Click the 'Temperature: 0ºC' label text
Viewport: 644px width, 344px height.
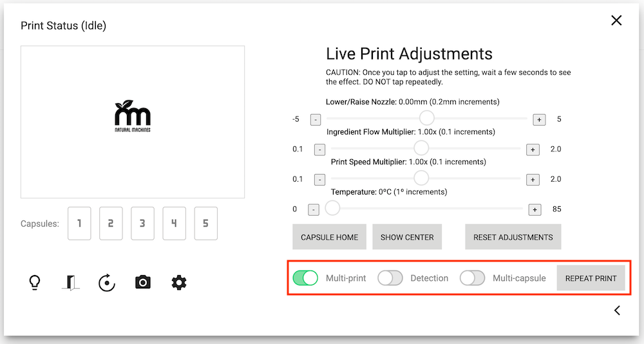coord(389,192)
